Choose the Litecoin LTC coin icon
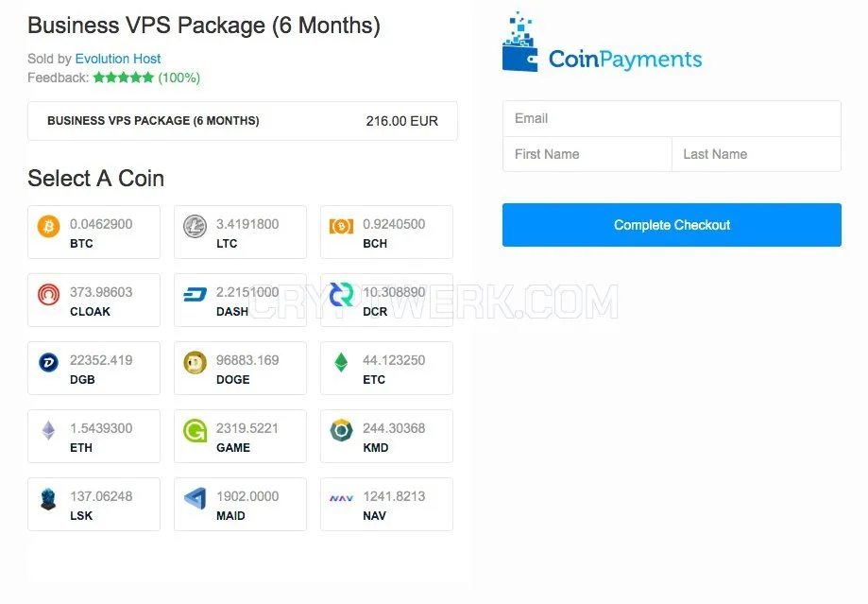Image resolution: width=868 pixels, height=604 pixels. 195,226
